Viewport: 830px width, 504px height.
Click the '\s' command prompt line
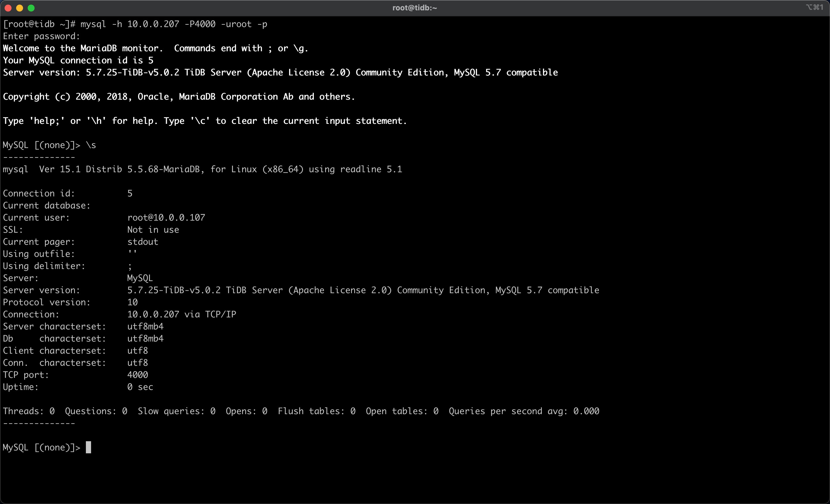click(50, 145)
